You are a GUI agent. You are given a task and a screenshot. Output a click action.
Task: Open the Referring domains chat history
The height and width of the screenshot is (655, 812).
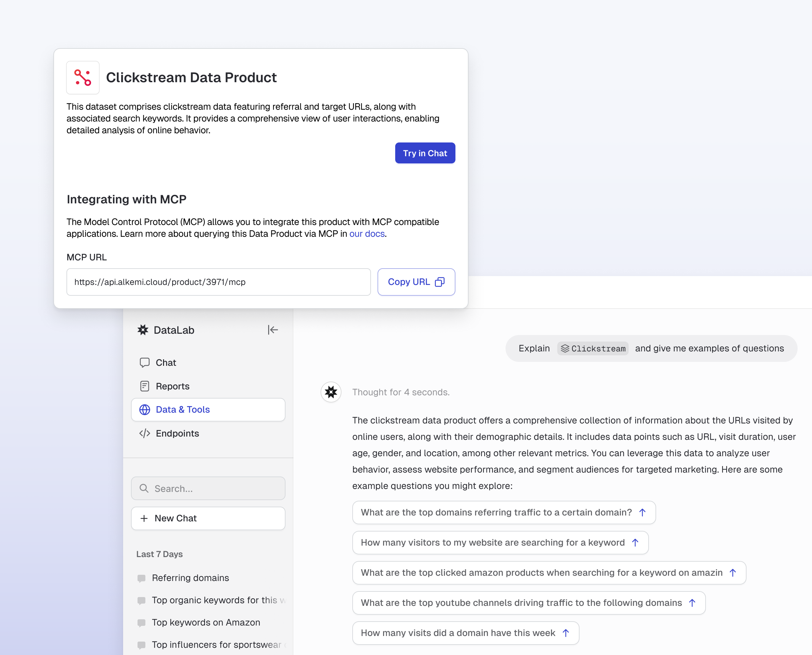coord(191,578)
